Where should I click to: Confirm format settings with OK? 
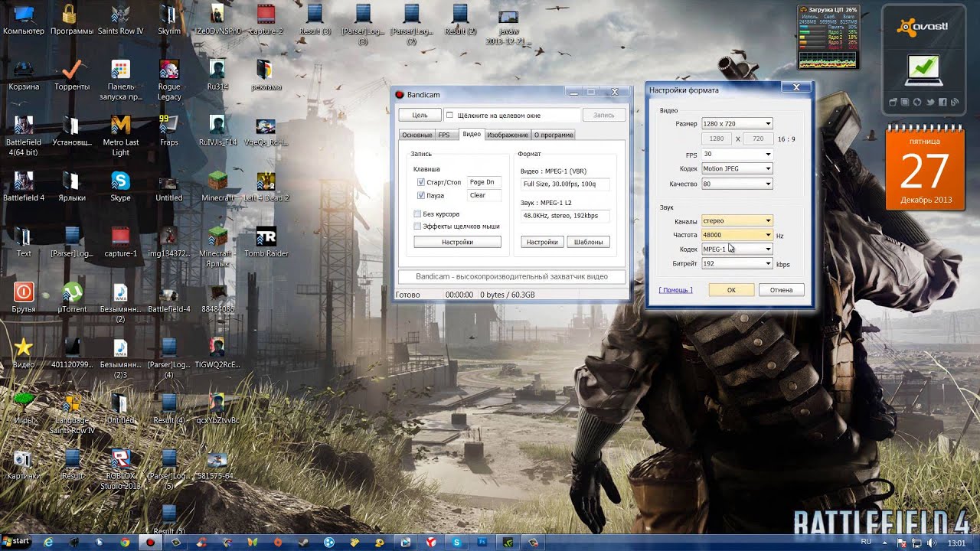pyautogui.click(x=731, y=290)
